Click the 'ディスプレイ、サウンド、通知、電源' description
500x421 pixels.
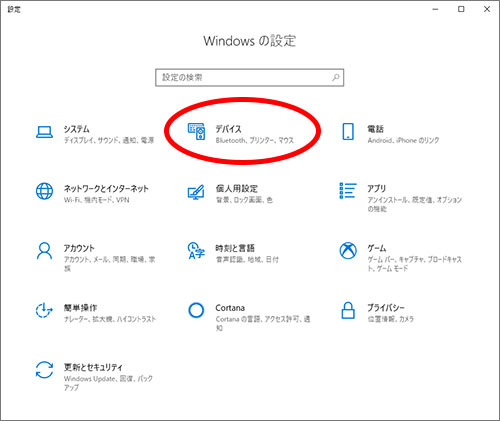click(x=109, y=140)
